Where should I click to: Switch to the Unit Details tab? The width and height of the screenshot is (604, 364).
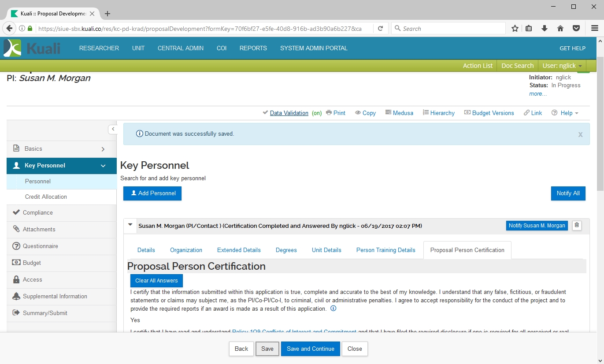pos(326,250)
